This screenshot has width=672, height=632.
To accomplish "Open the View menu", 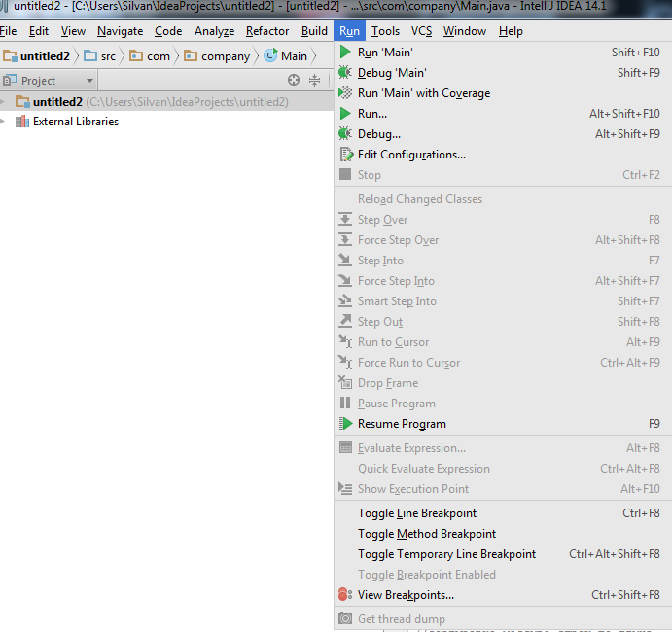I will (x=73, y=31).
